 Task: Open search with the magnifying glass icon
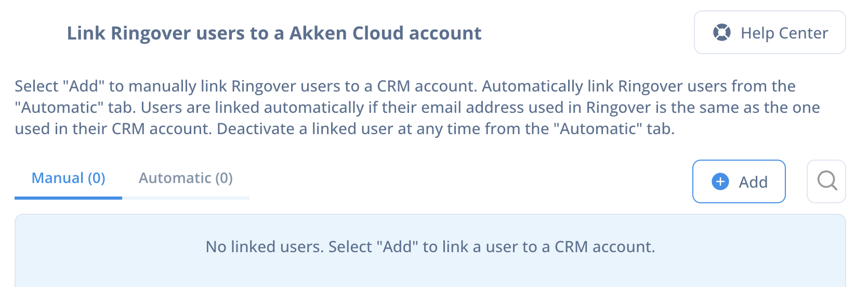(x=826, y=181)
